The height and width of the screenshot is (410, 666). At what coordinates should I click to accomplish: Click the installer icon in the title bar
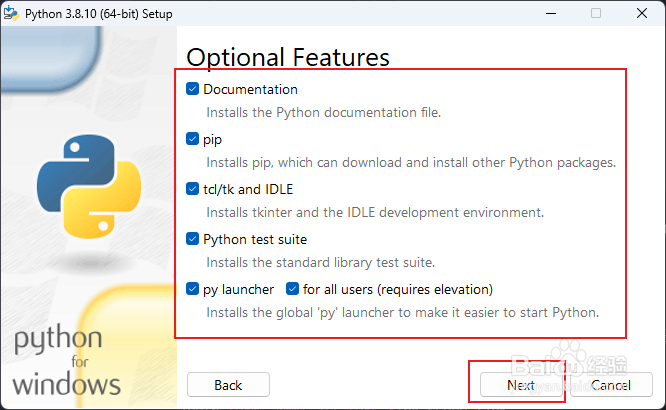13,13
